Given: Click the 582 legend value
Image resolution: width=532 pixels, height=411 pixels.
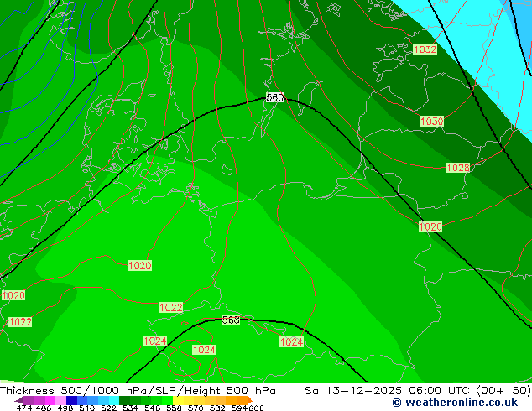Looking at the screenshot, I should pos(217,408).
